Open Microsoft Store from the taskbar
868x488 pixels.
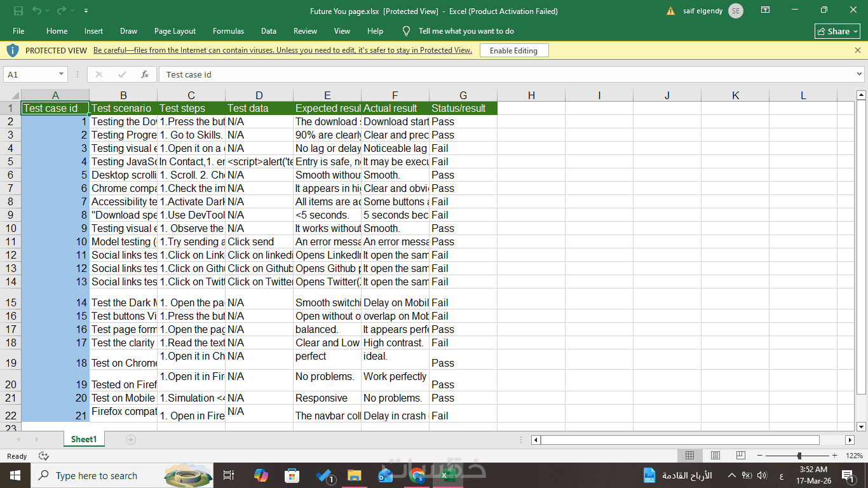point(292,475)
